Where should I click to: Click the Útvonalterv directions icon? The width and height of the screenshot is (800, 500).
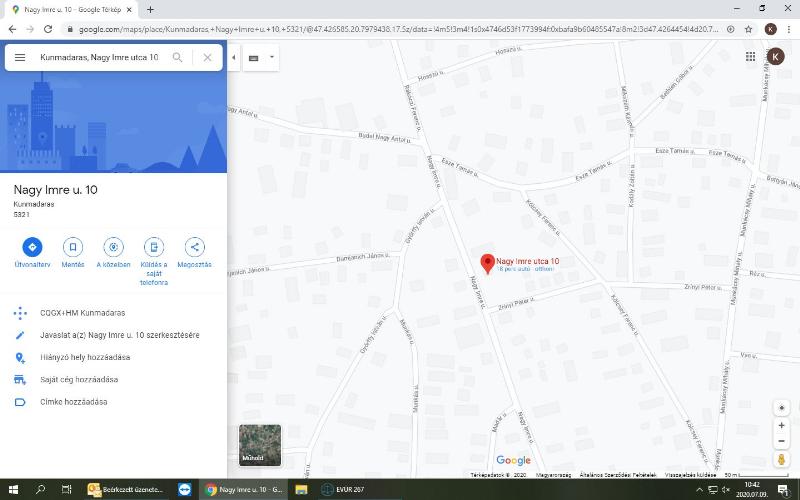pyautogui.click(x=32, y=247)
